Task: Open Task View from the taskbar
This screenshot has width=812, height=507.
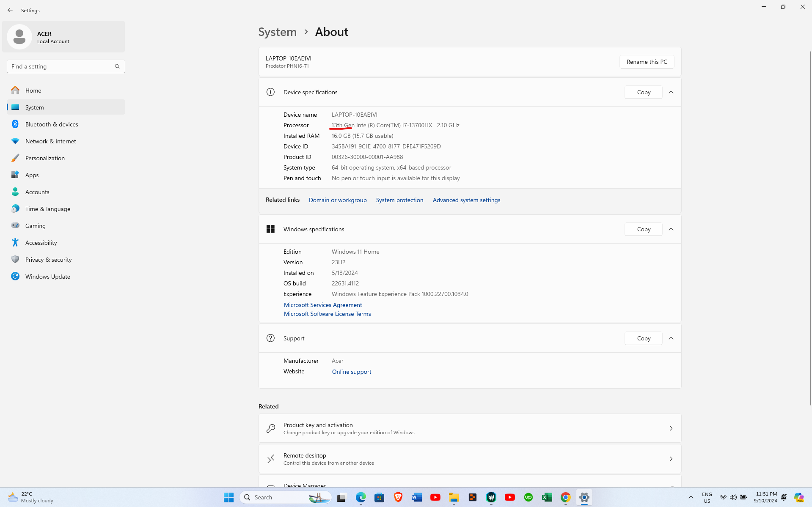Action: coord(341,497)
